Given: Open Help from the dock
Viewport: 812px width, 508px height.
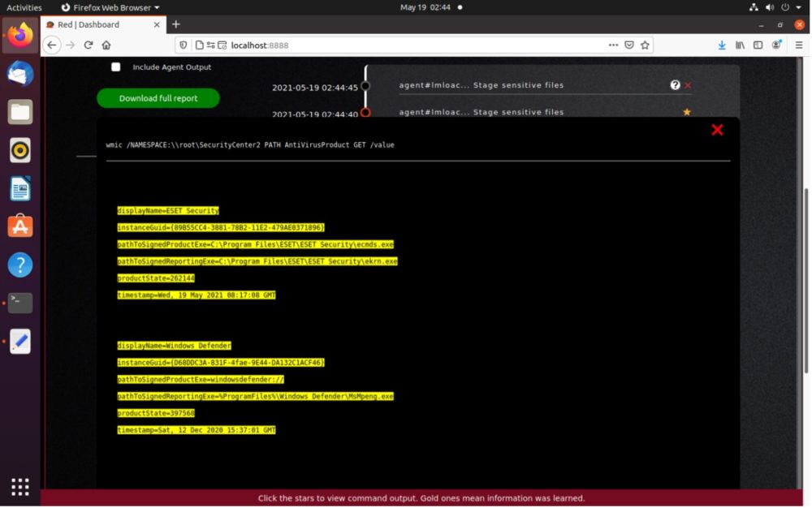Looking at the screenshot, I should point(20,265).
